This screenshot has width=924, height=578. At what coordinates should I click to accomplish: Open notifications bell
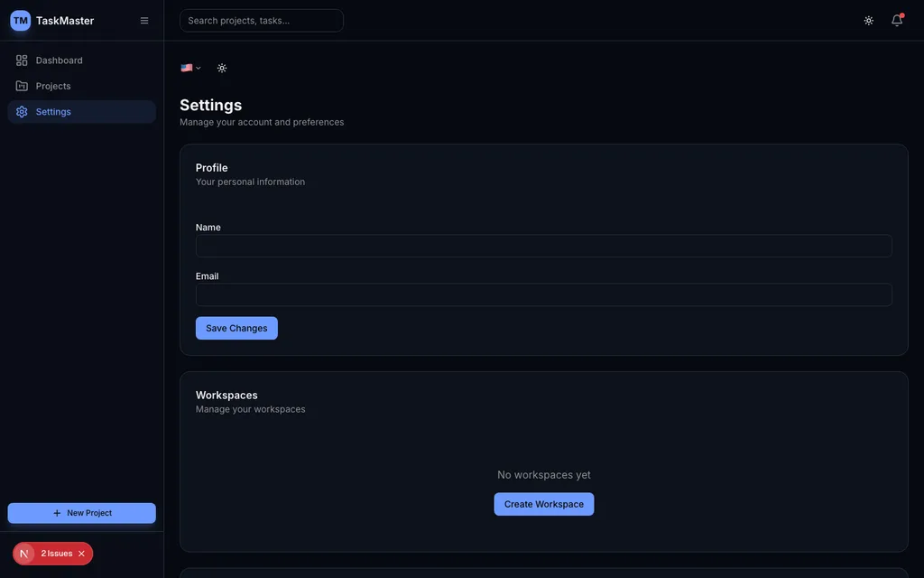point(897,21)
